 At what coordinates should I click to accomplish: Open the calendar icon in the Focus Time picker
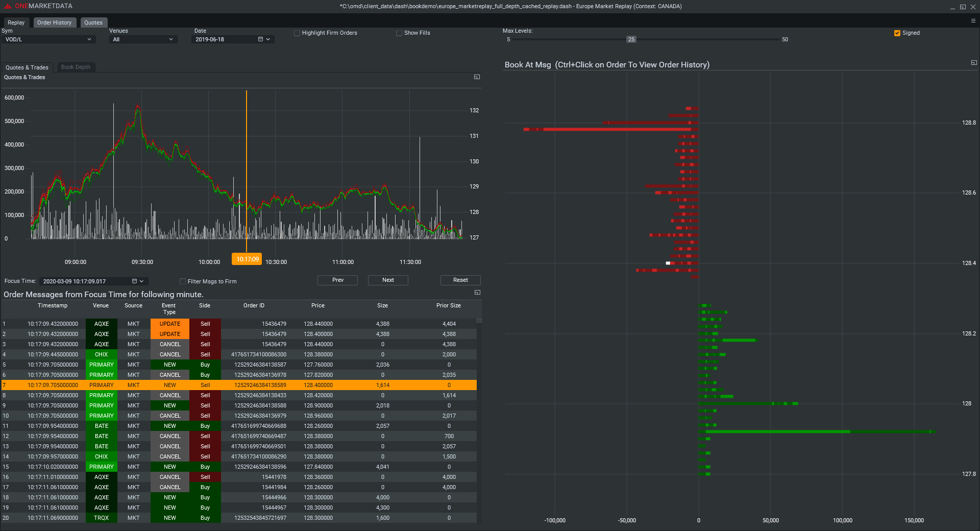click(134, 281)
